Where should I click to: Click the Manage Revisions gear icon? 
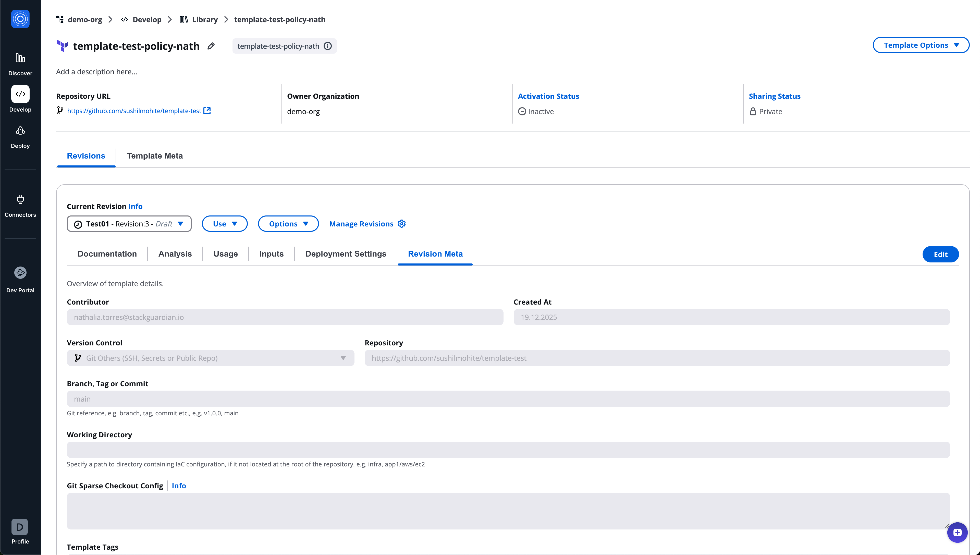pyautogui.click(x=402, y=224)
